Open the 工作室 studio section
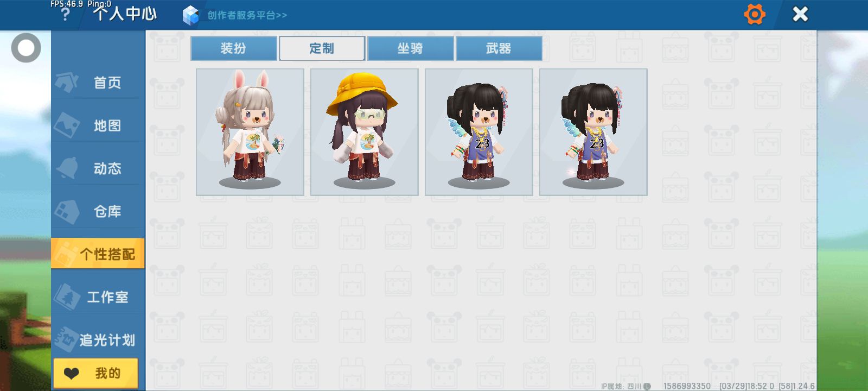The height and width of the screenshot is (391, 868). [98, 297]
